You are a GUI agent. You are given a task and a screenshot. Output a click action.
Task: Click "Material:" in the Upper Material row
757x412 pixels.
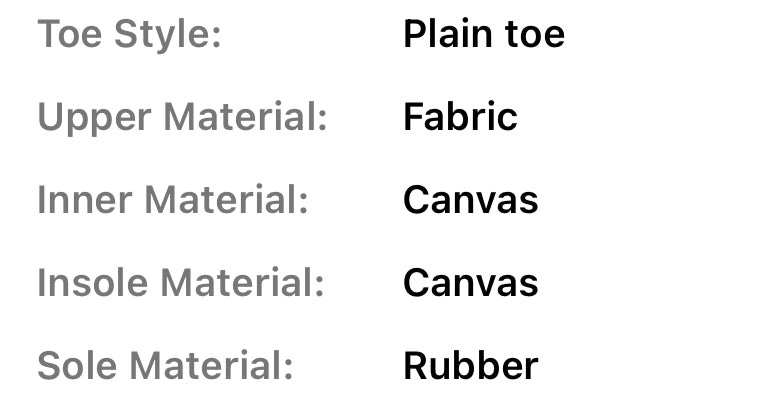tap(245, 118)
